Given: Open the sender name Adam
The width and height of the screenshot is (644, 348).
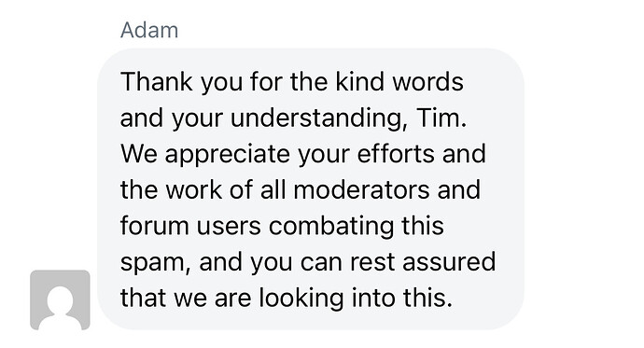Looking at the screenshot, I should (x=149, y=31).
